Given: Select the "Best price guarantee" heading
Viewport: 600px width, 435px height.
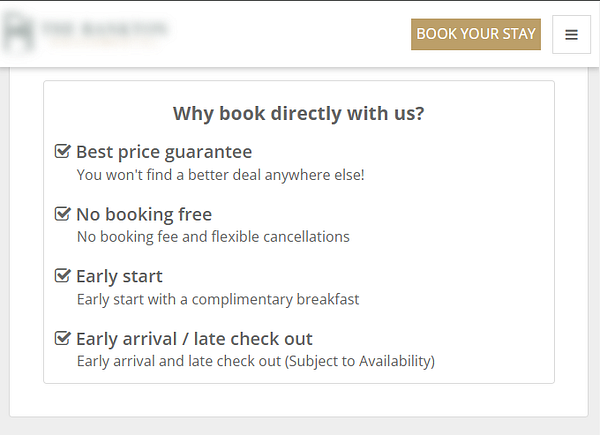Looking at the screenshot, I should click(x=164, y=152).
